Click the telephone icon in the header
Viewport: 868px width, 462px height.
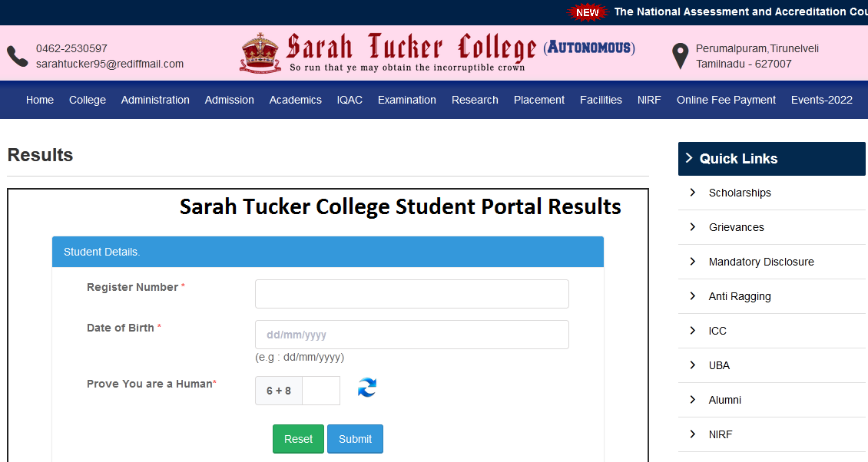coord(17,55)
